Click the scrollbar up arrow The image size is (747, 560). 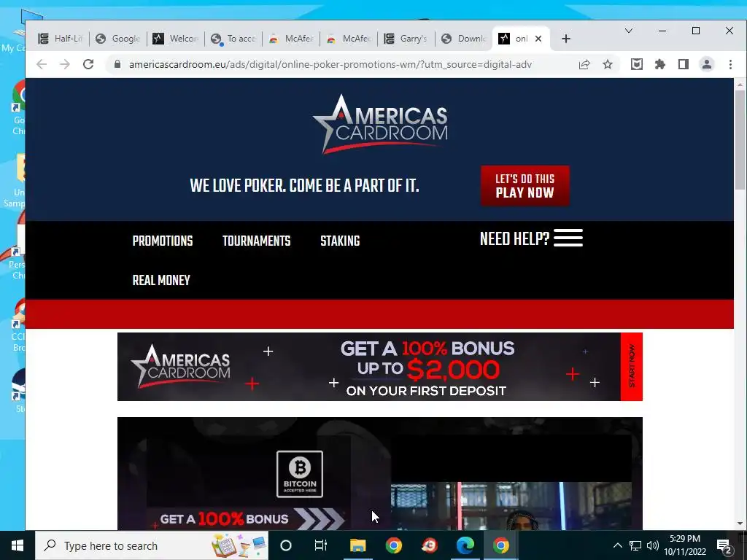[x=740, y=85]
